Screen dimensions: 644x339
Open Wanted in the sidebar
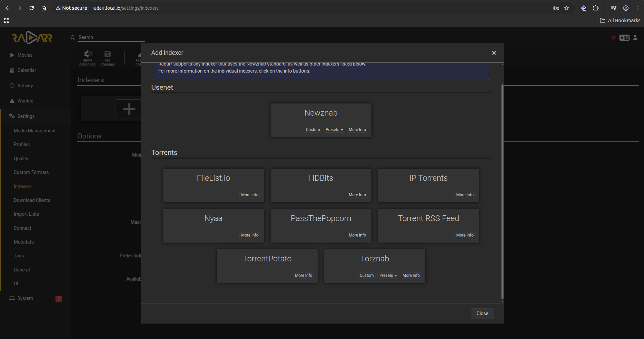click(x=35, y=101)
